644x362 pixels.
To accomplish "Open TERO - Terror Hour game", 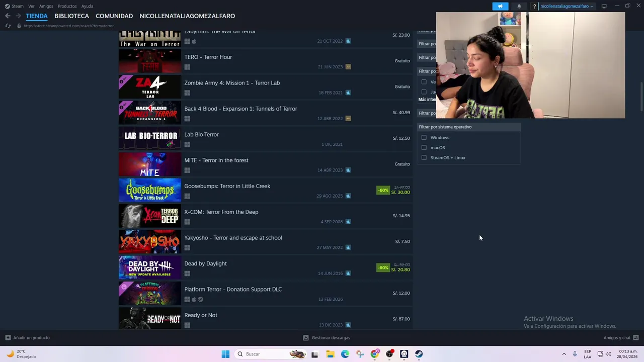I will point(266,61).
